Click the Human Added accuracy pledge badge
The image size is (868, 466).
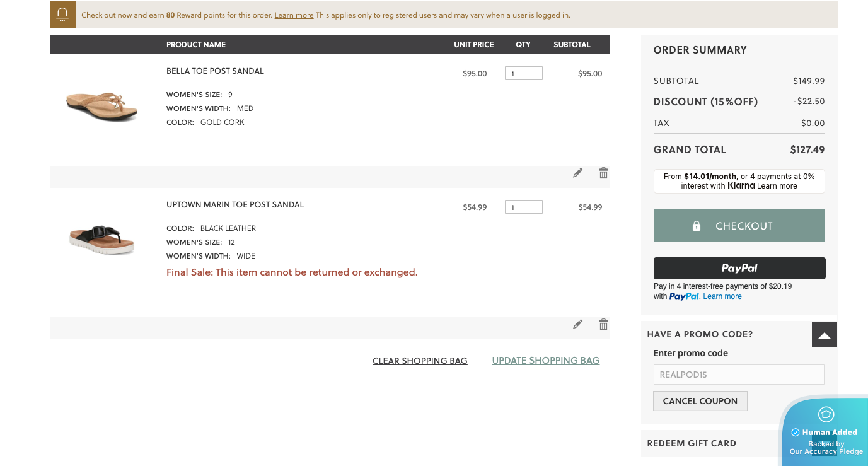click(825, 433)
